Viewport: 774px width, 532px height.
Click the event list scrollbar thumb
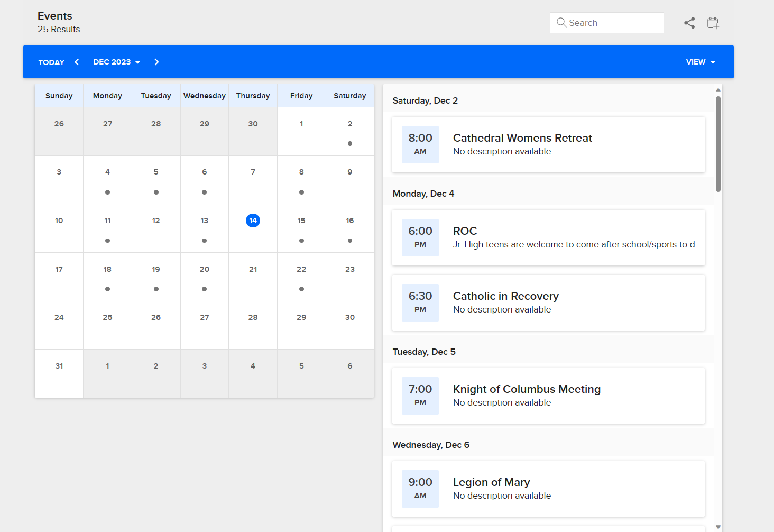pyautogui.click(x=718, y=144)
